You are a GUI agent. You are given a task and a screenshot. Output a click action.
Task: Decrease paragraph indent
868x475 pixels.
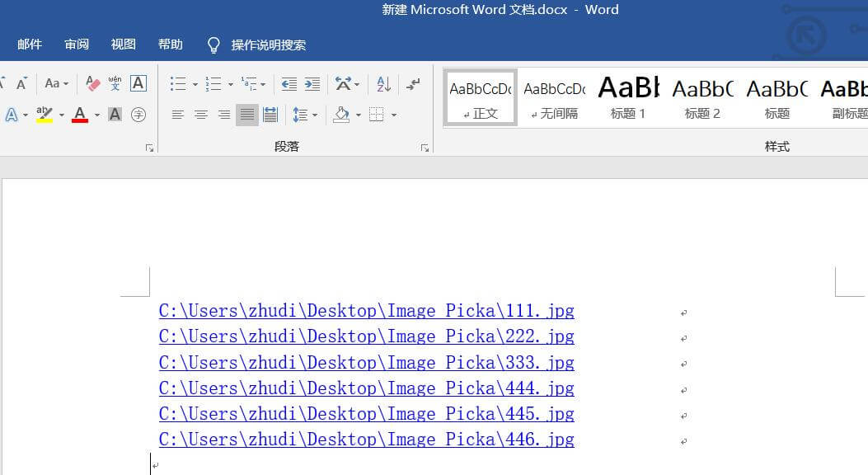pyautogui.click(x=289, y=83)
